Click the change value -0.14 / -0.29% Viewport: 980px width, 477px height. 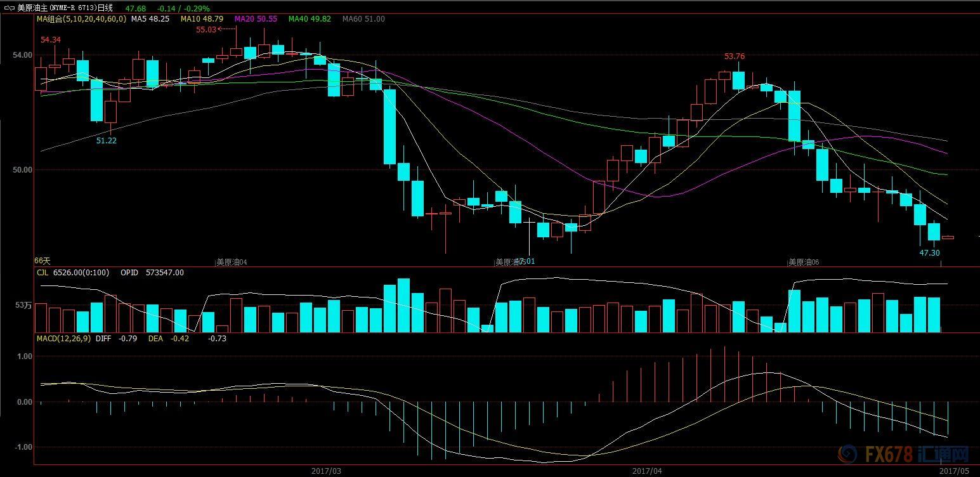pyautogui.click(x=184, y=8)
